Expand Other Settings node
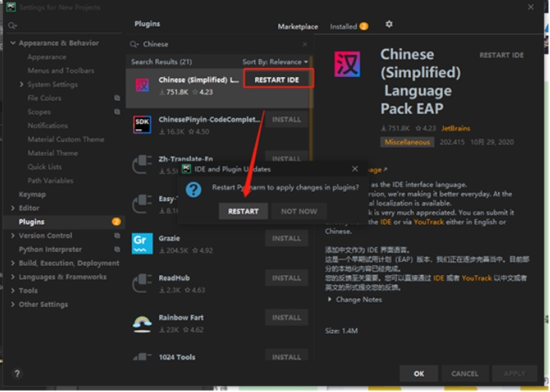Screen dimensions: 550x392 pos(13,304)
